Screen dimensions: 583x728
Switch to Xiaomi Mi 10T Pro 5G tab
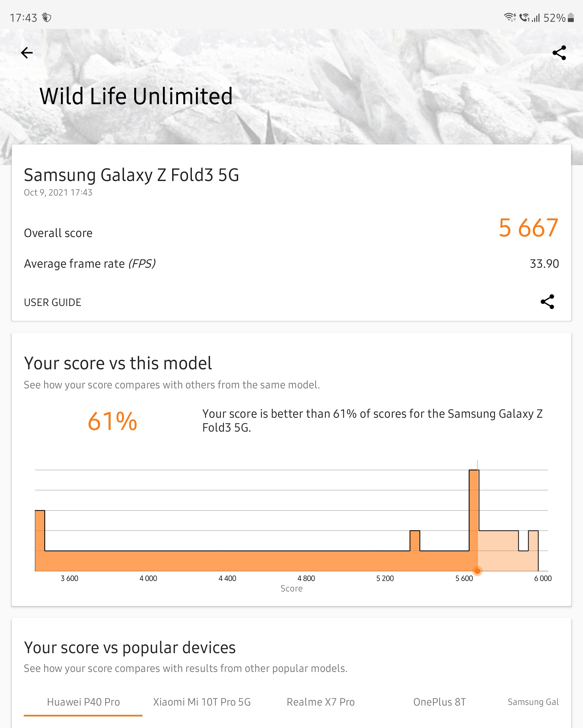tap(202, 702)
